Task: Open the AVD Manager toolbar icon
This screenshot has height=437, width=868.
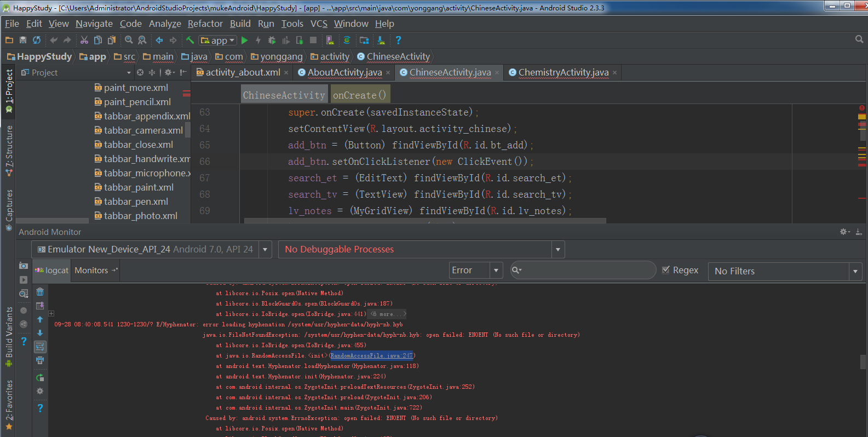Action: (x=330, y=40)
